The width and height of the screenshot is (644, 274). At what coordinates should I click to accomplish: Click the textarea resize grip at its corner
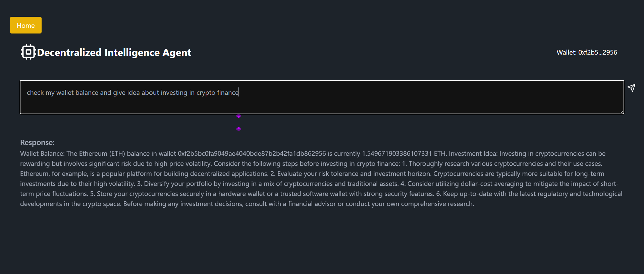pos(623,112)
